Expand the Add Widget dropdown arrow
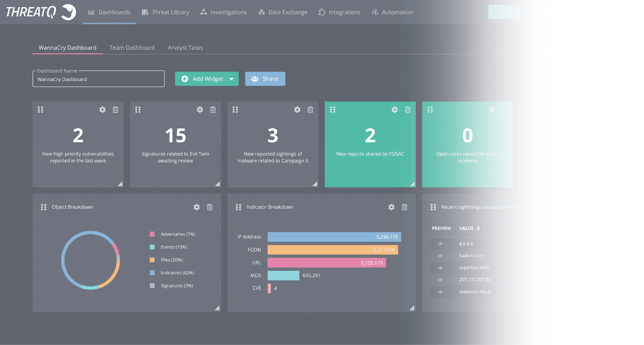The height and width of the screenshot is (345, 644). pos(231,79)
